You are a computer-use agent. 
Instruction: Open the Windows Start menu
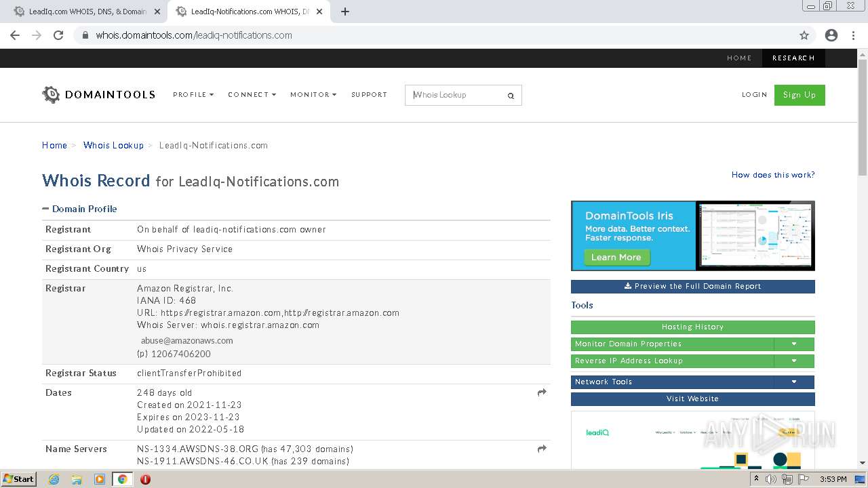(19, 479)
